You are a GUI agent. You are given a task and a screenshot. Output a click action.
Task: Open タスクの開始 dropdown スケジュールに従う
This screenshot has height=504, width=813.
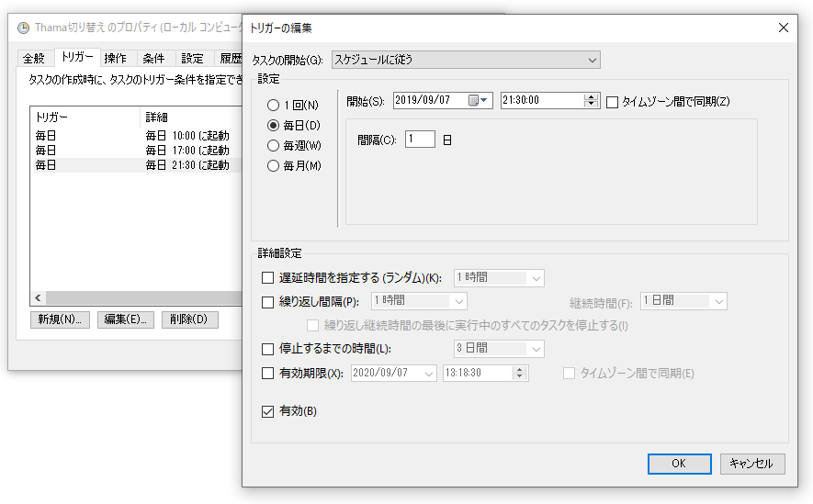click(466, 60)
